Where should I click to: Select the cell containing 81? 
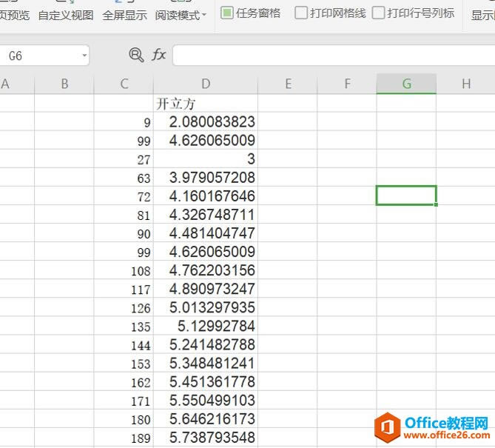[124, 215]
